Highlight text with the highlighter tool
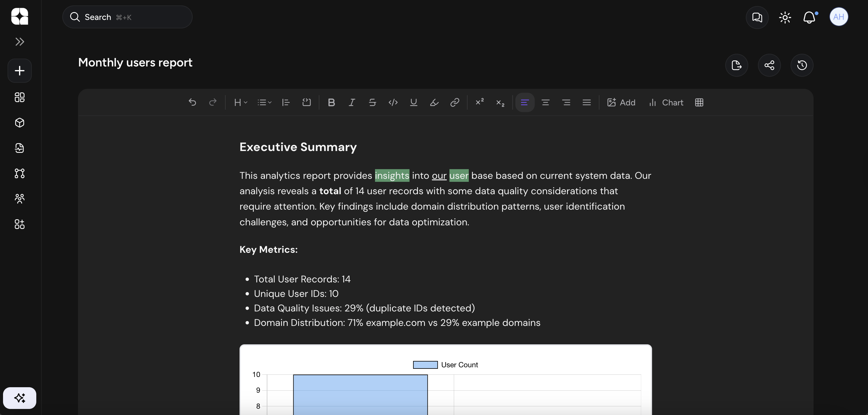Screen dimensions: 868x415 click(x=434, y=102)
